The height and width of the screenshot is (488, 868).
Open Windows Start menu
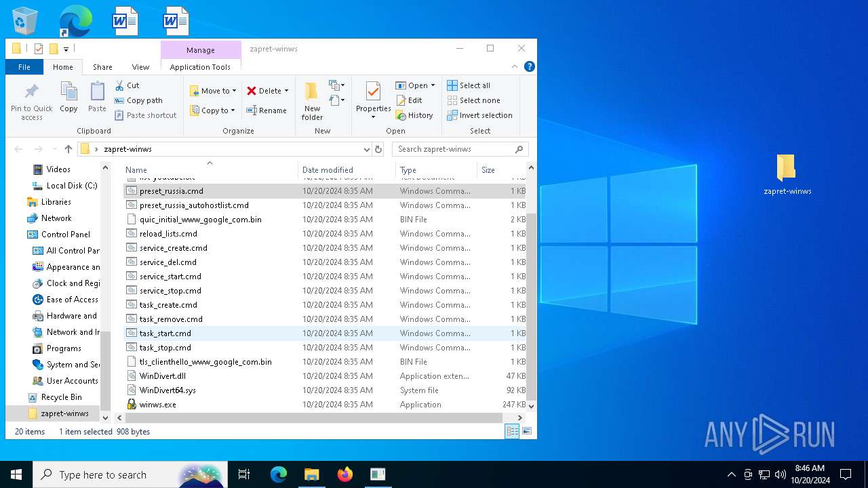pyautogui.click(x=16, y=474)
